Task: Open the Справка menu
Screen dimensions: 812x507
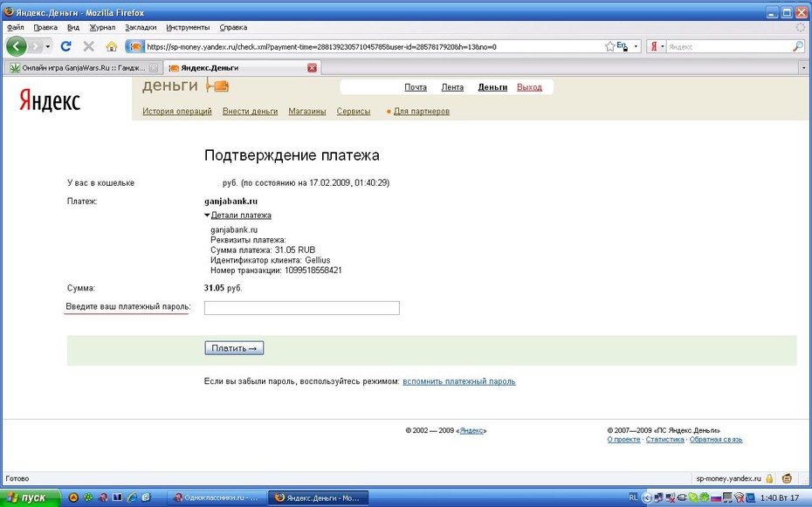Action: (233, 27)
